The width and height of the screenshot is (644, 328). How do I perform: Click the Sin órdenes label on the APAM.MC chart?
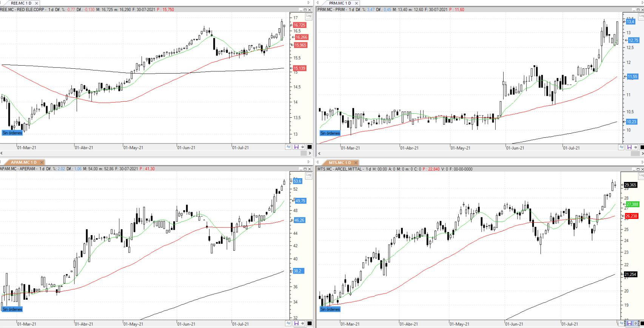click(x=12, y=310)
